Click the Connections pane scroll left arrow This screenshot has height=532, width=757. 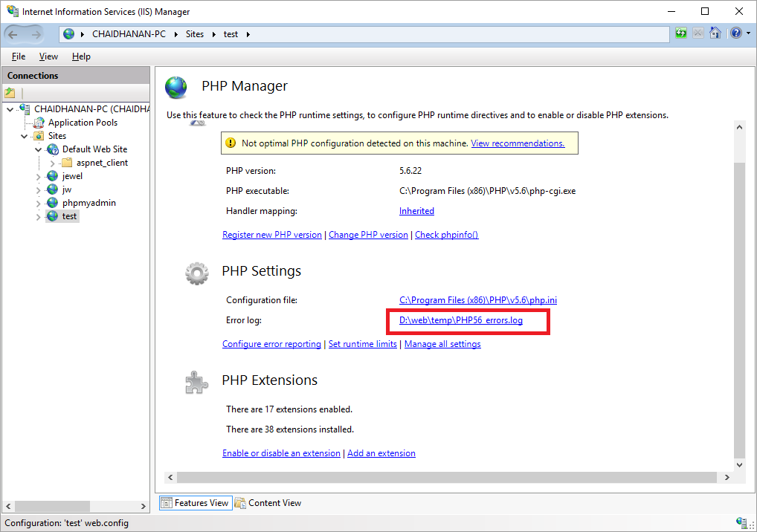point(8,506)
